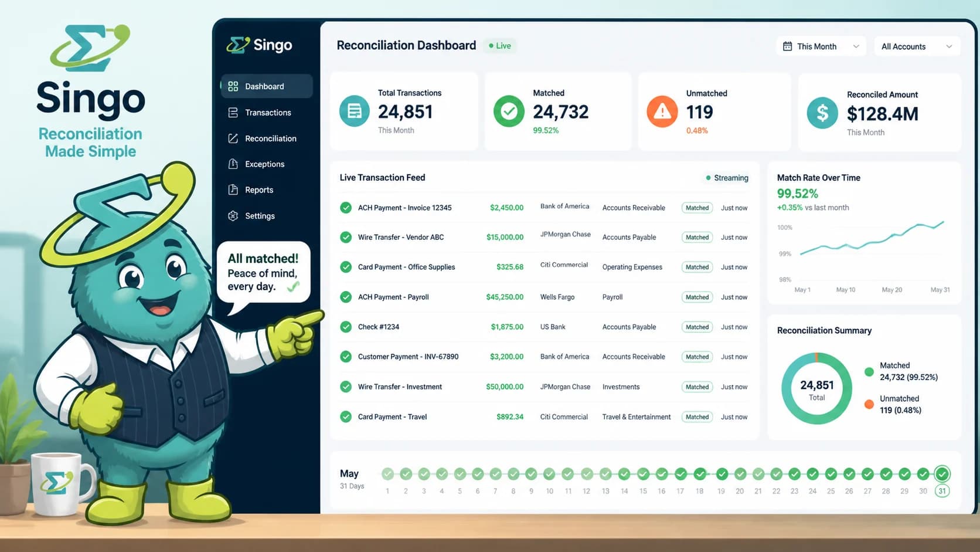980x552 pixels.
Task: Select day 10 marker on the May timeline
Action: point(549,474)
